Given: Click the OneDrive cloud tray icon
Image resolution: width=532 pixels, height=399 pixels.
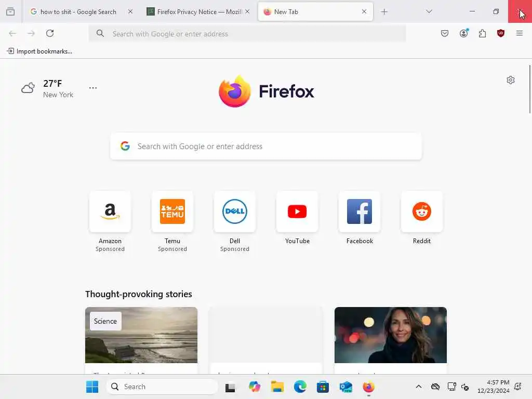Looking at the screenshot, I should click(x=435, y=387).
